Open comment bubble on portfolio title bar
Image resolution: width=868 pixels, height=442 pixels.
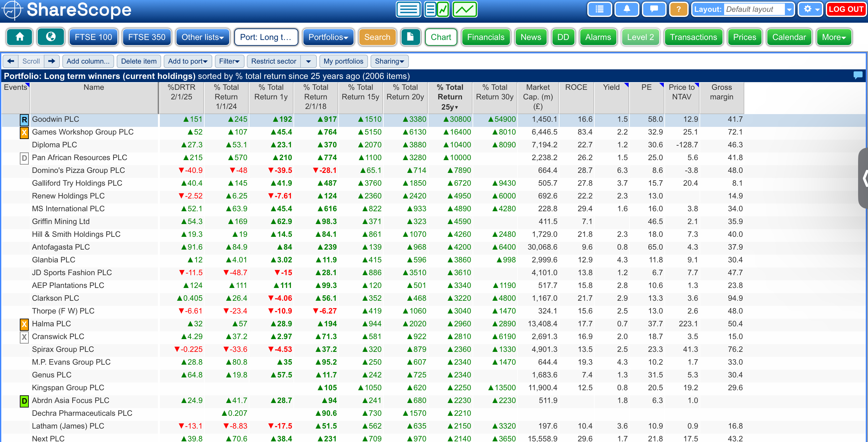[x=858, y=75]
